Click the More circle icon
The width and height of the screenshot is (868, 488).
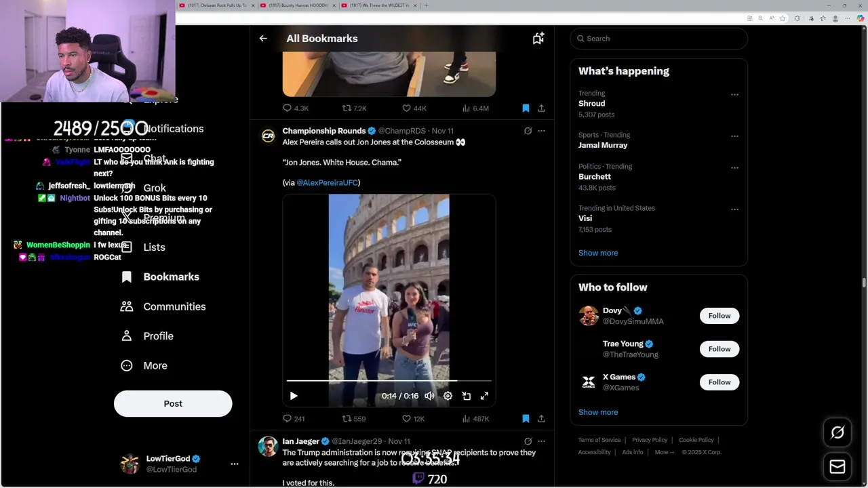tap(127, 365)
